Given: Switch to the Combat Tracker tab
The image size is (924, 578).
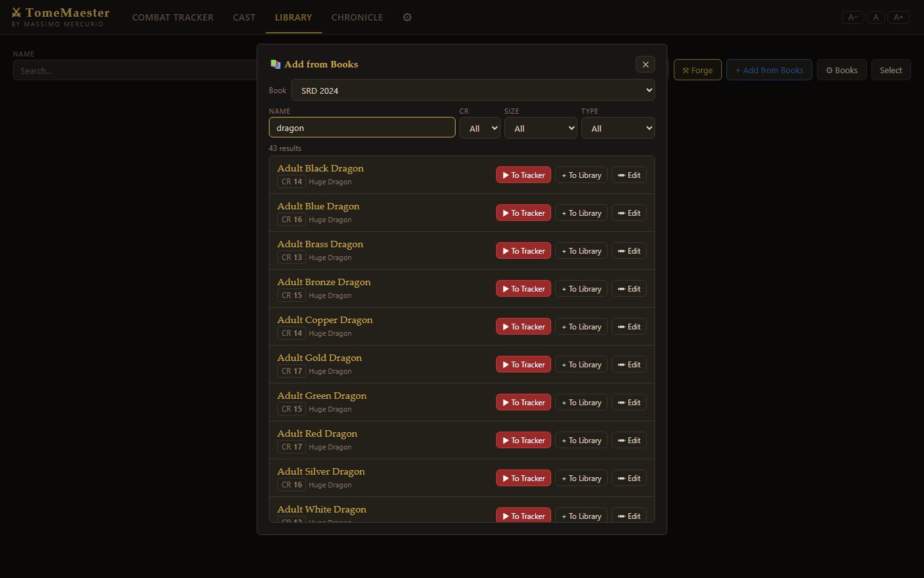Looking at the screenshot, I should point(173,17).
